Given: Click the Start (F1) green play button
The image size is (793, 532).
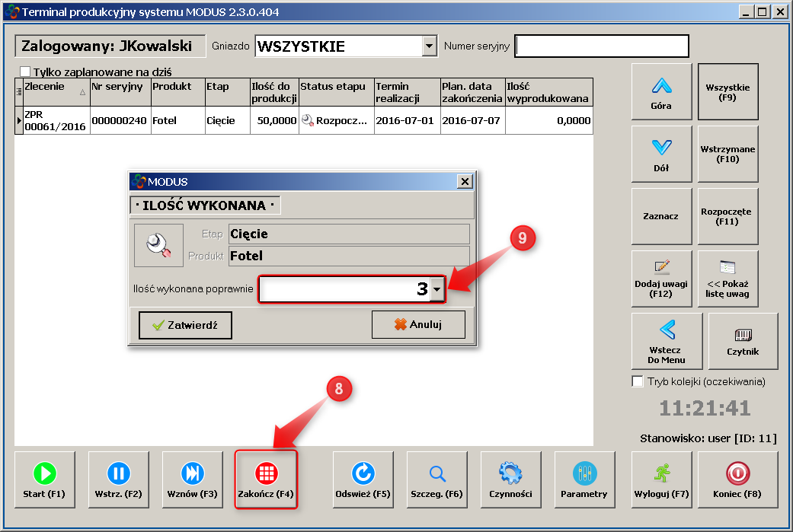Looking at the screenshot, I should (44, 479).
